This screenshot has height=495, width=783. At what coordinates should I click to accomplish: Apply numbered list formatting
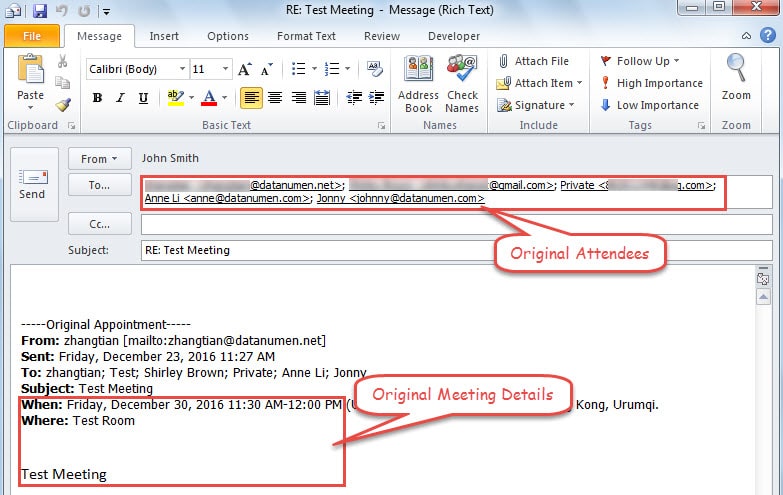click(332, 69)
